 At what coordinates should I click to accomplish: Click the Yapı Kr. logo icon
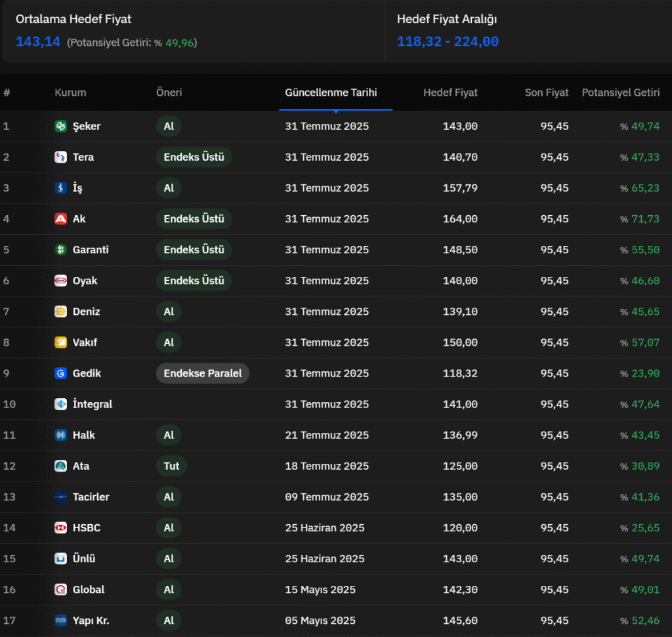[61, 621]
